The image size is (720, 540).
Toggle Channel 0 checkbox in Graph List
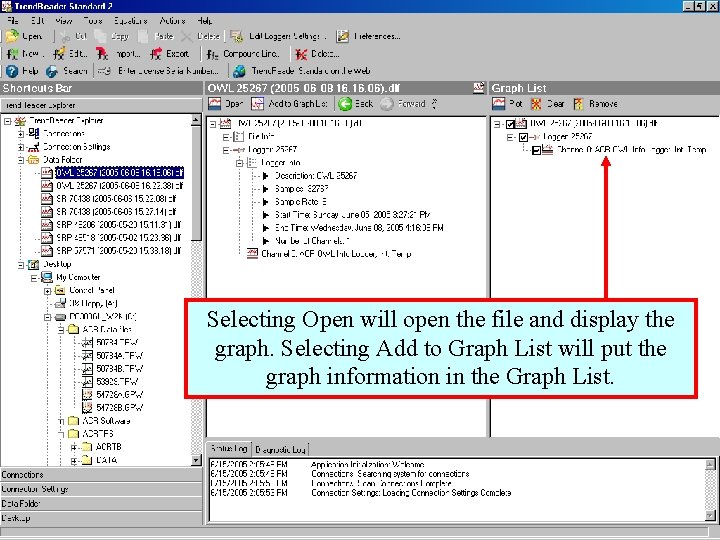(536, 150)
